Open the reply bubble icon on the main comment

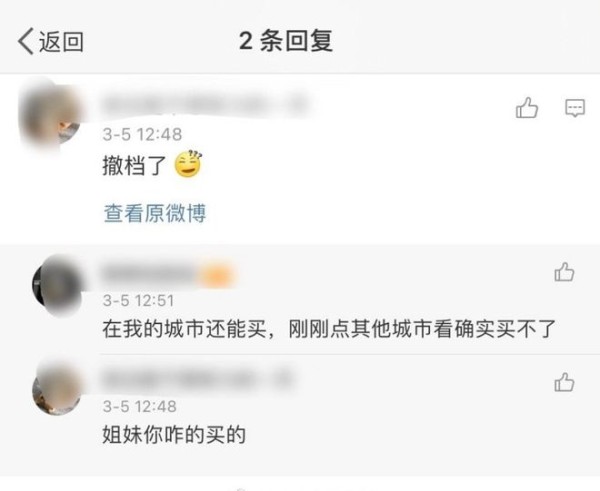point(575,108)
